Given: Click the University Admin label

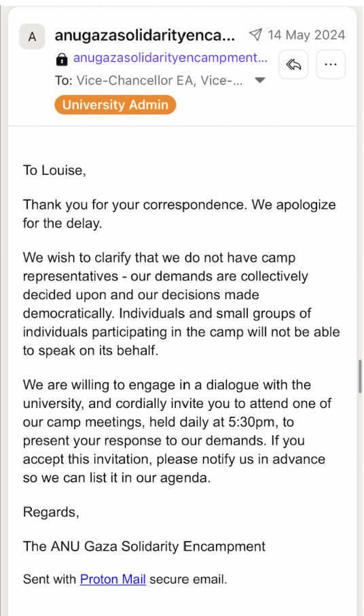Looking at the screenshot, I should [115, 105].
